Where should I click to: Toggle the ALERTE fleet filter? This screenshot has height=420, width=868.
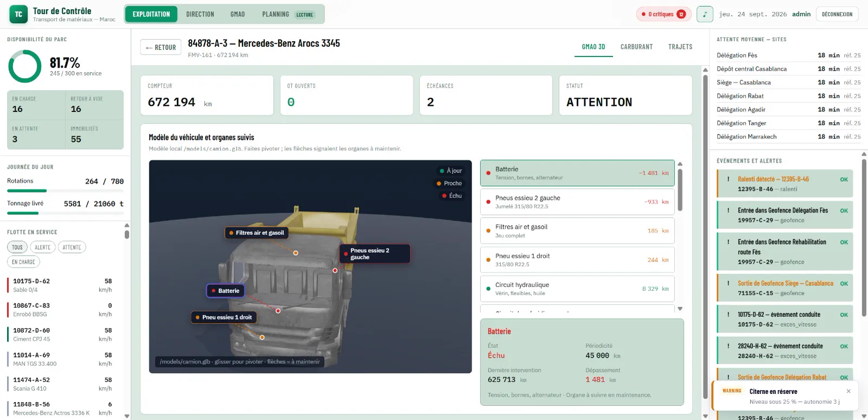[x=42, y=247]
